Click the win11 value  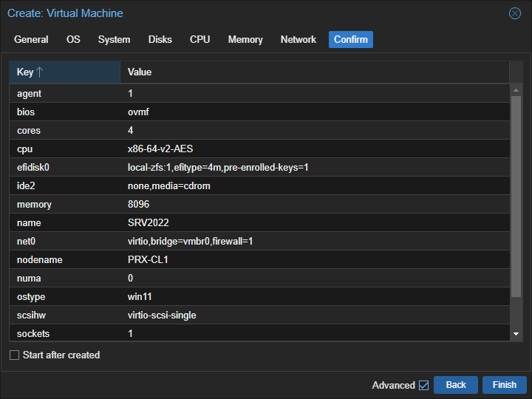140,297
